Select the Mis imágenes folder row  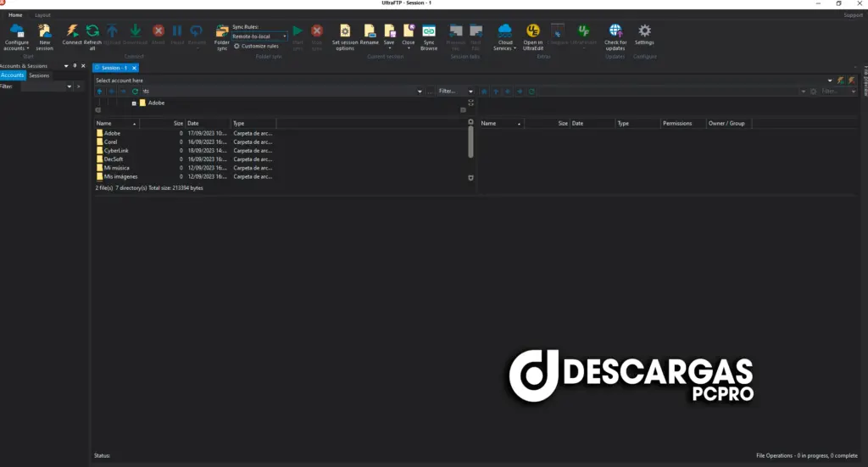pyautogui.click(x=184, y=176)
